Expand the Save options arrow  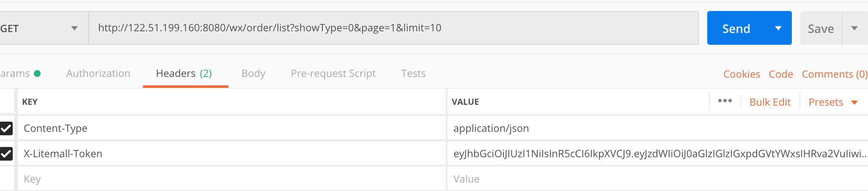pos(854,28)
